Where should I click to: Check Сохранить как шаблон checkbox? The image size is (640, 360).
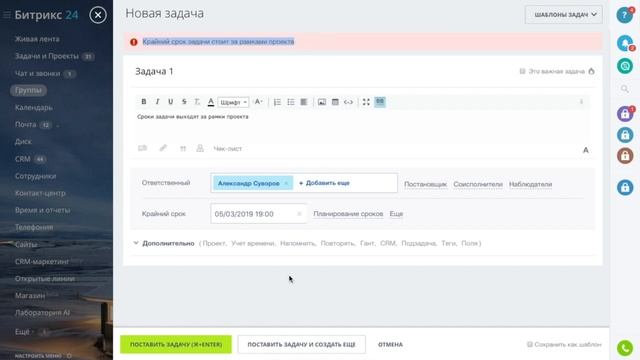click(530, 344)
